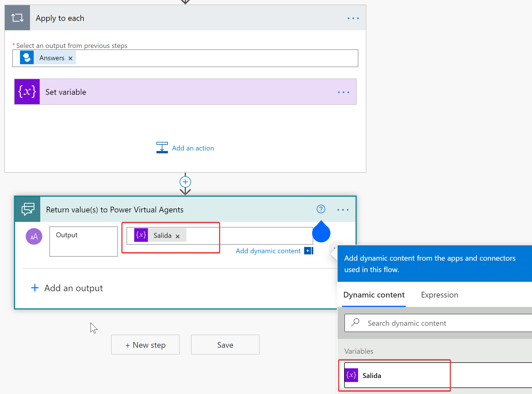Click the text type AA output icon
This screenshot has height=394, width=532.
click(34, 236)
